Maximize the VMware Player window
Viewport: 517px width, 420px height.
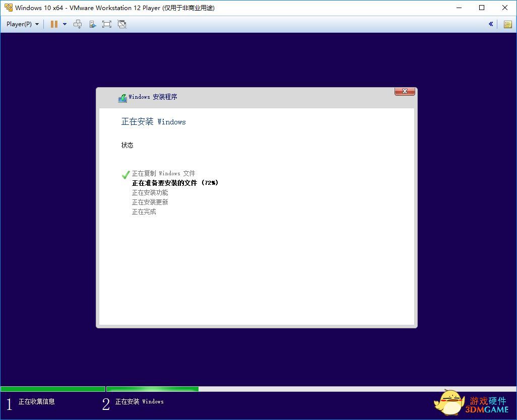click(x=482, y=8)
